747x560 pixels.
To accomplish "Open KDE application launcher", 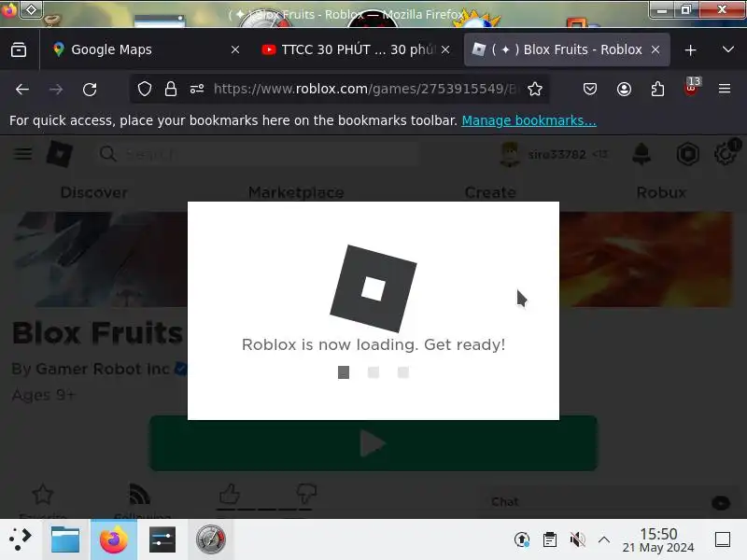I will point(21,539).
